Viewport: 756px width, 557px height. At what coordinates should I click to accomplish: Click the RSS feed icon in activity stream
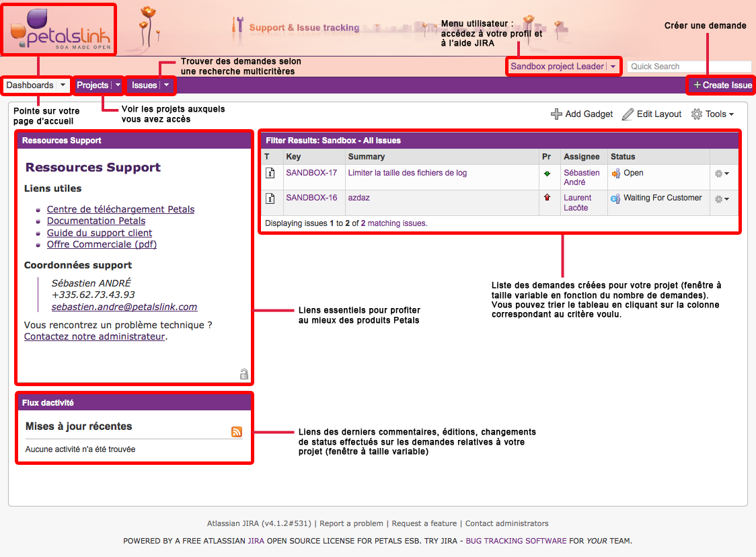[236, 432]
